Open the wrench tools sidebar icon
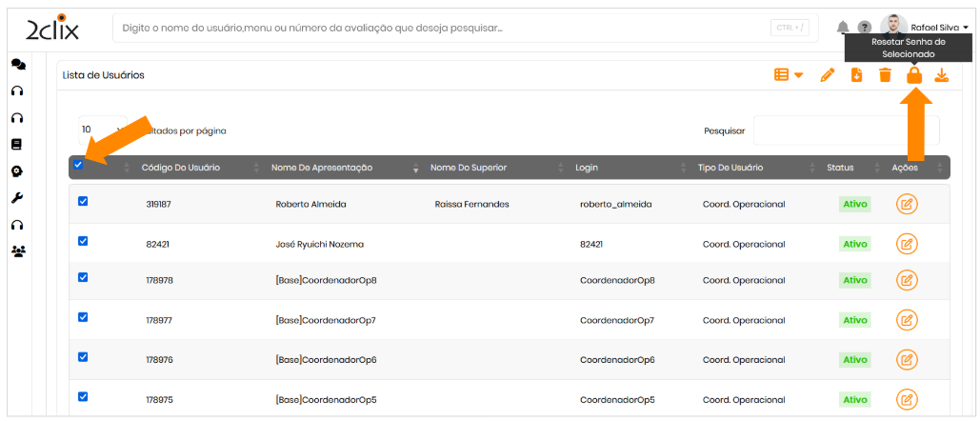 coord(17,198)
